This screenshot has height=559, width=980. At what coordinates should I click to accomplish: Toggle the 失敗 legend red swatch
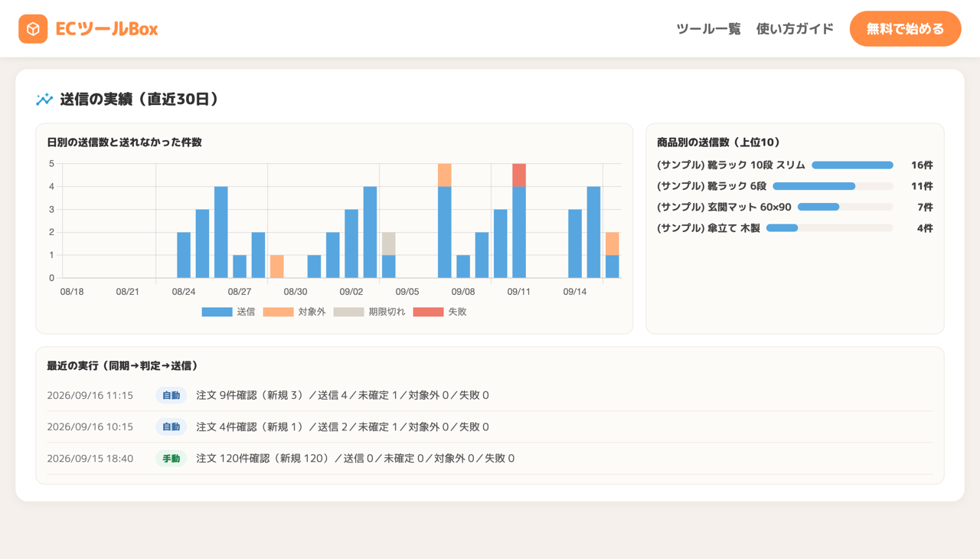[x=428, y=312]
